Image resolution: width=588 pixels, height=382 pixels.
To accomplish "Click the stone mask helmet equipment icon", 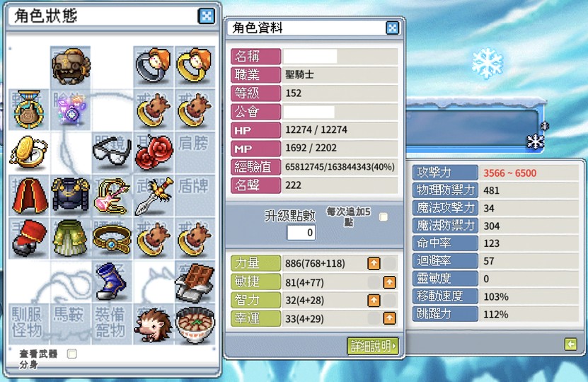I will tap(71, 66).
